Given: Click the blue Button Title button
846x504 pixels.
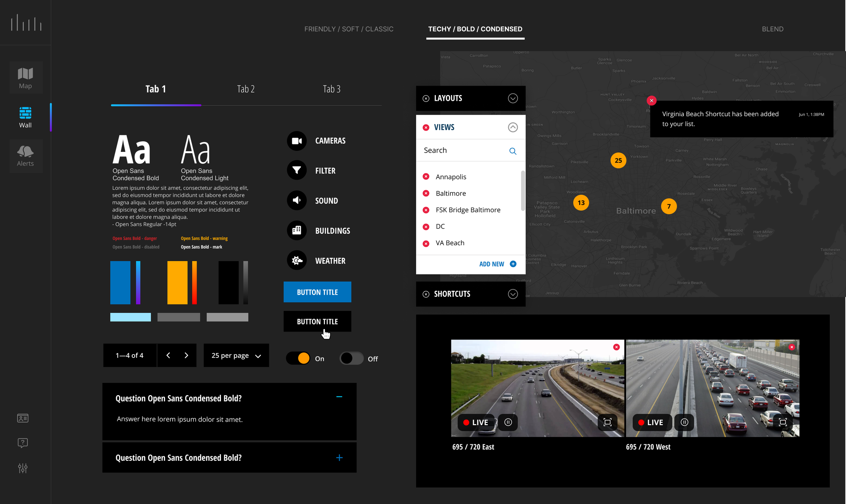Looking at the screenshot, I should (317, 292).
